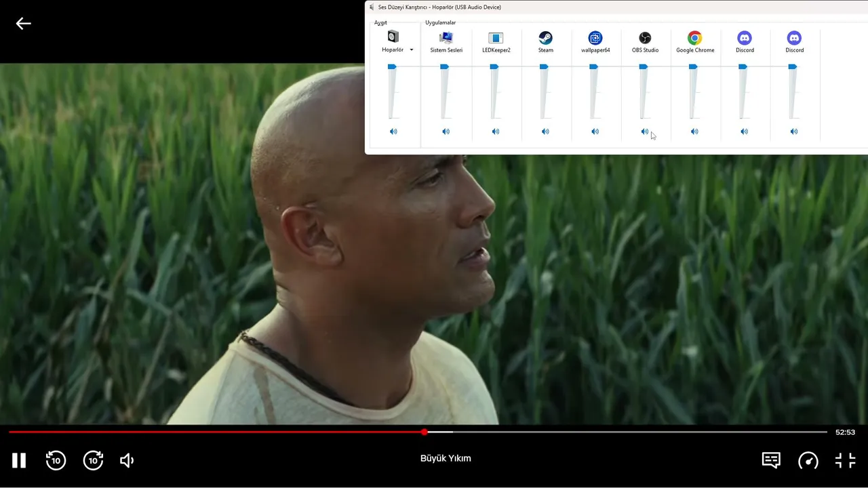Mute LEDKeeper2 audio
The height and width of the screenshot is (488, 868).
(x=496, y=131)
